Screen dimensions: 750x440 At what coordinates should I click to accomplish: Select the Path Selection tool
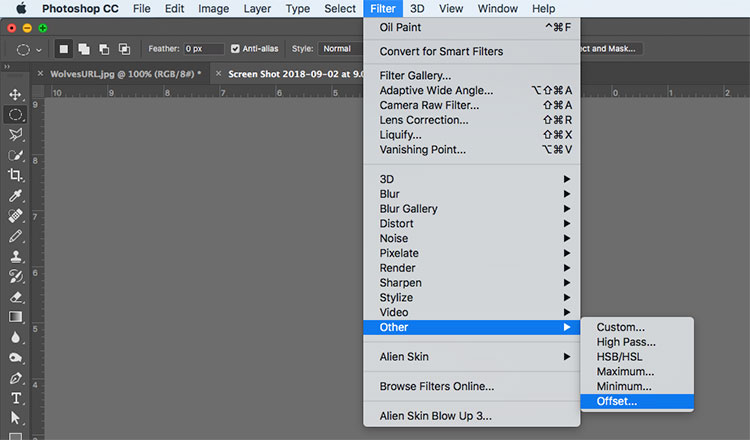coord(15,418)
